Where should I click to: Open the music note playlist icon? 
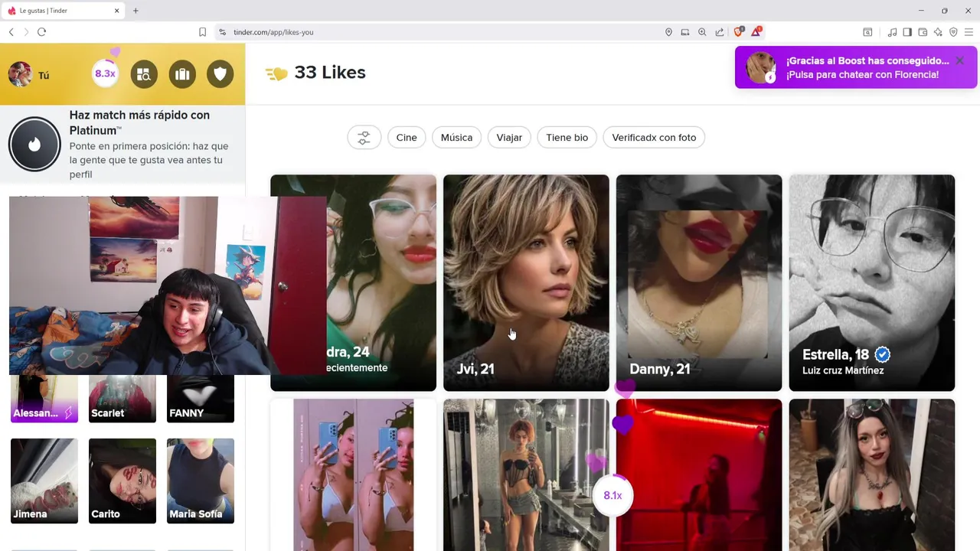pos(892,32)
